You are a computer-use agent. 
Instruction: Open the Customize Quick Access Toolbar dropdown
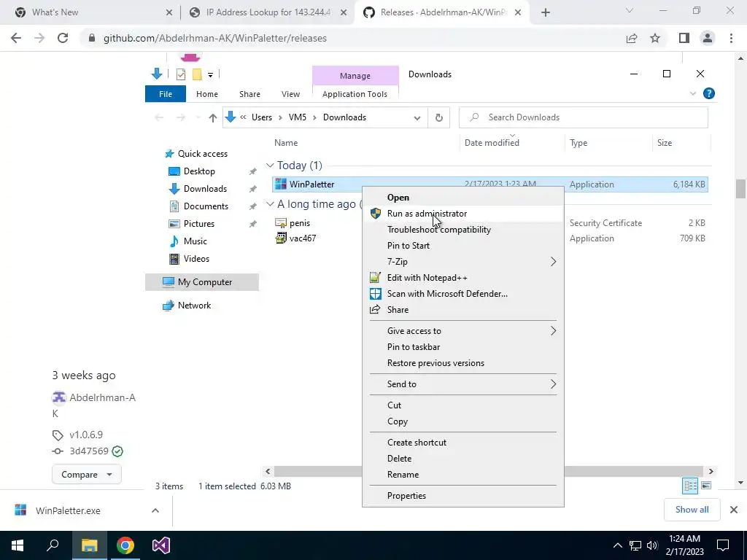[x=210, y=75]
